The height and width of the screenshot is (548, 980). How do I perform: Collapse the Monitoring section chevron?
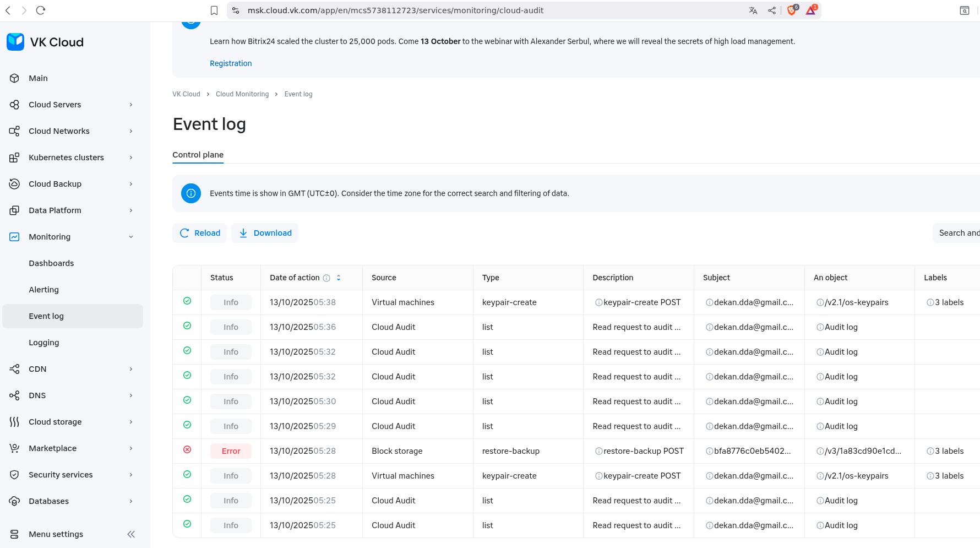[x=131, y=237]
